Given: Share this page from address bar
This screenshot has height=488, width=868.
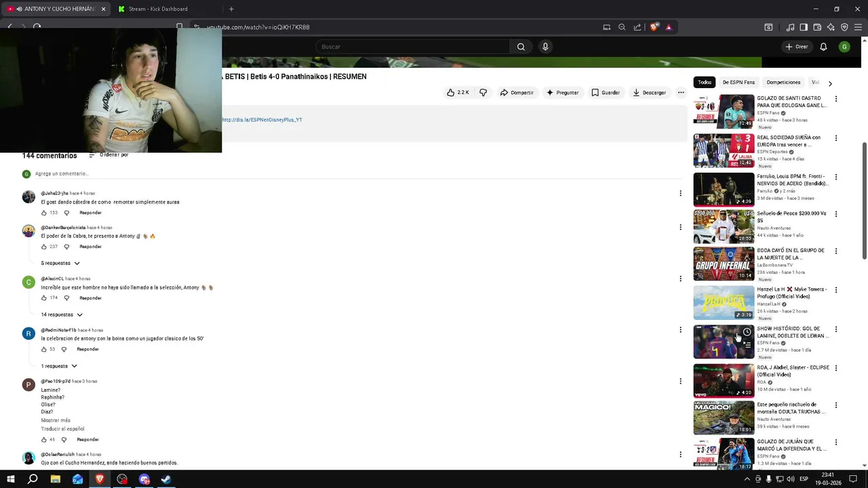Looking at the screenshot, I should [637, 27].
